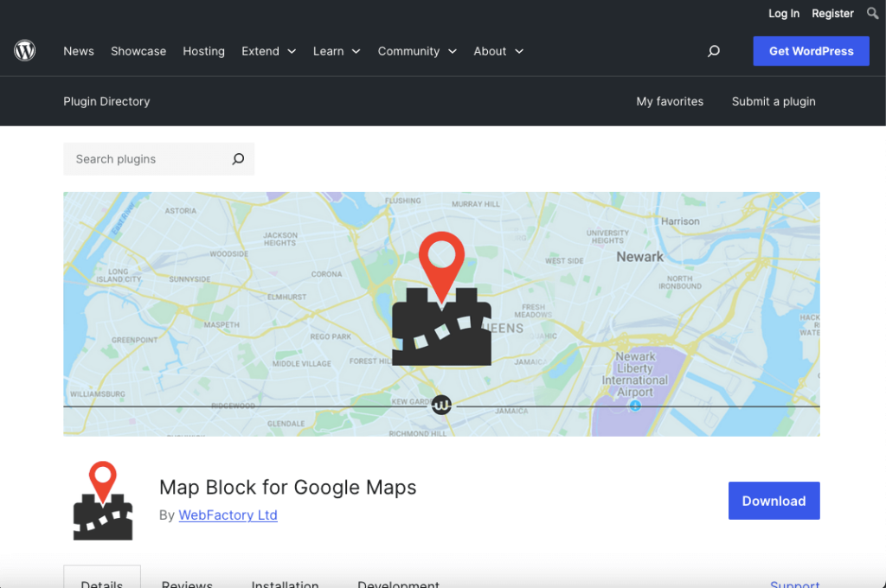Open the Extend menu label
886x588 pixels.
(x=260, y=51)
